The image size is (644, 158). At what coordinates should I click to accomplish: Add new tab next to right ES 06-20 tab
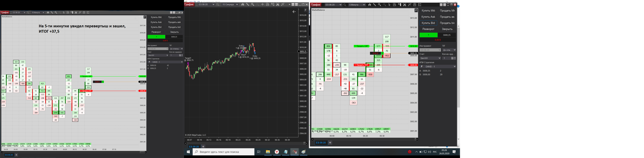(330, 143)
